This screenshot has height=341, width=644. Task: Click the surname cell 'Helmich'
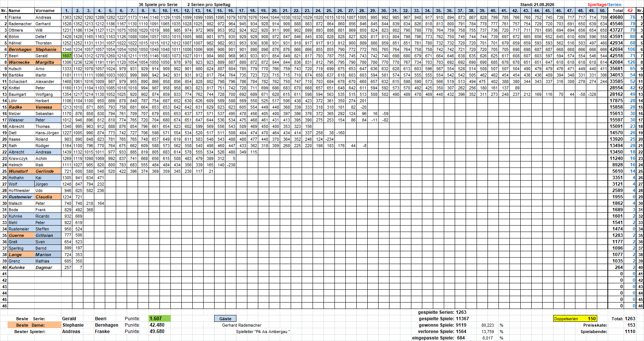click(21, 165)
